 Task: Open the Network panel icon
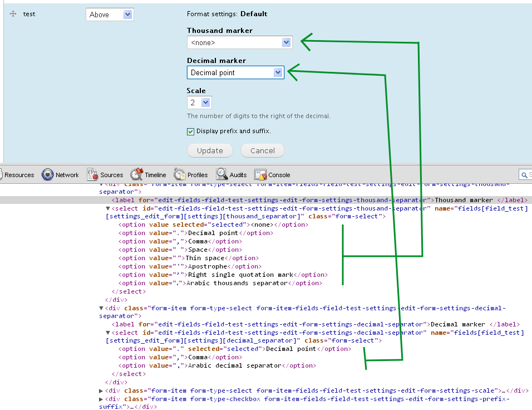(47, 175)
